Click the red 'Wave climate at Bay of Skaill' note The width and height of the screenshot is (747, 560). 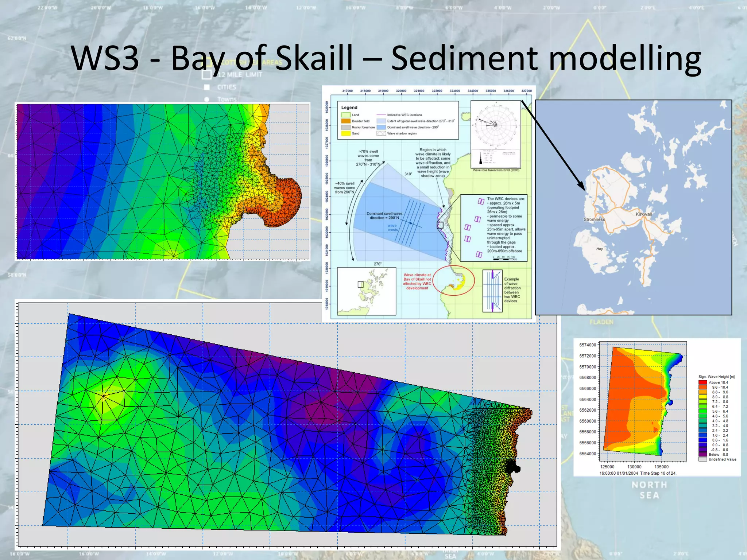tap(417, 281)
